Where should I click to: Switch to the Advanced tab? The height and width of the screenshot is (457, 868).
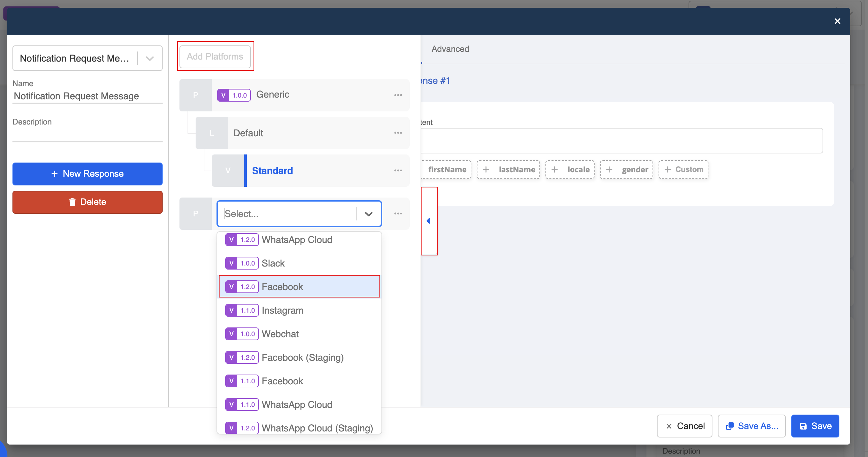tap(450, 49)
